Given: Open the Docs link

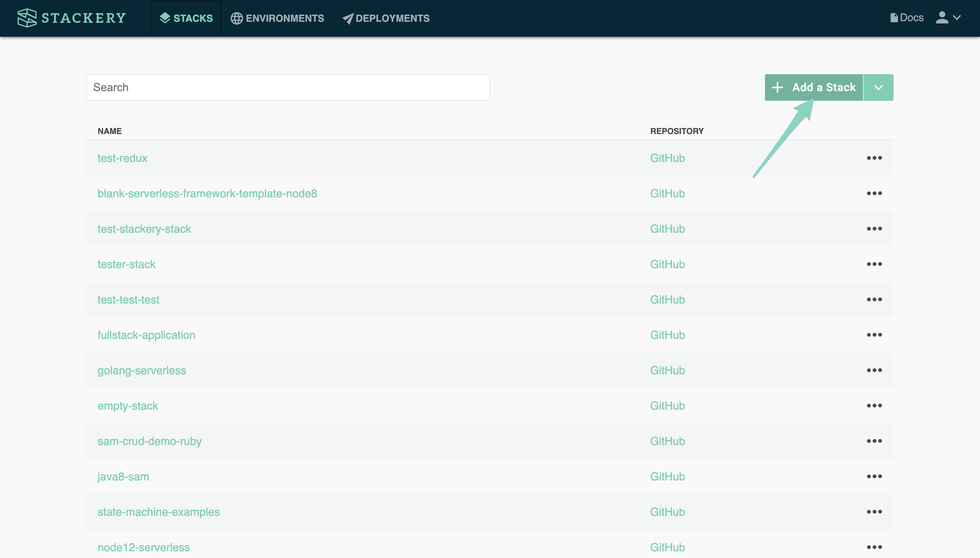Looking at the screenshot, I should pos(906,18).
